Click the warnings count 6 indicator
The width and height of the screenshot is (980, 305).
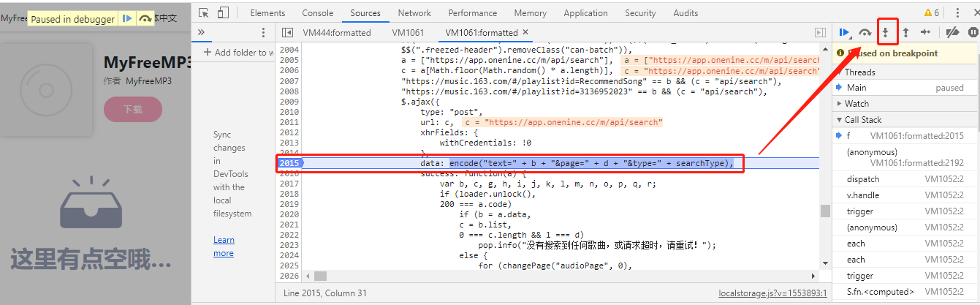tap(932, 12)
